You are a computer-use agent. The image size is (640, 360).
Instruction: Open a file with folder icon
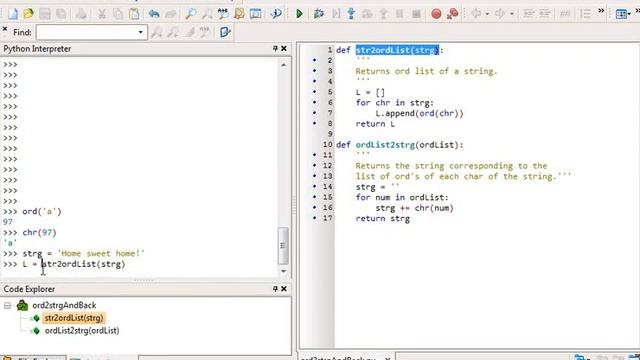[x=28, y=14]
